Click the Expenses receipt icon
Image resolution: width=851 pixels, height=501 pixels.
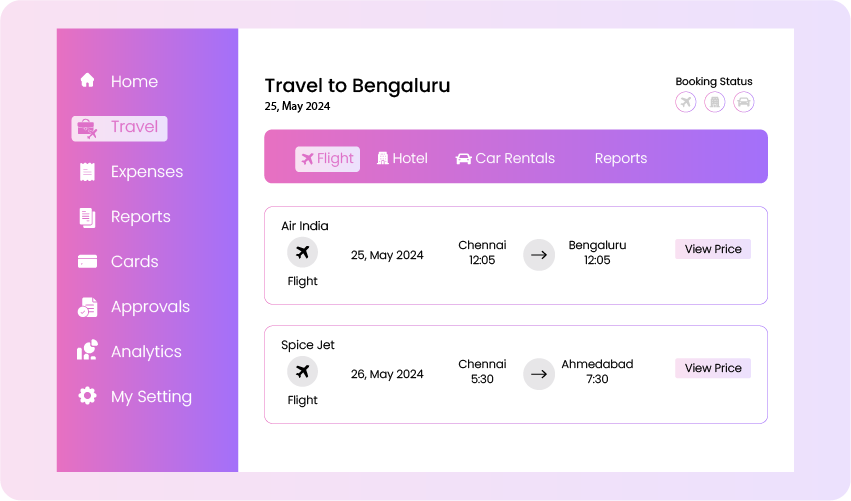(87, 172)
